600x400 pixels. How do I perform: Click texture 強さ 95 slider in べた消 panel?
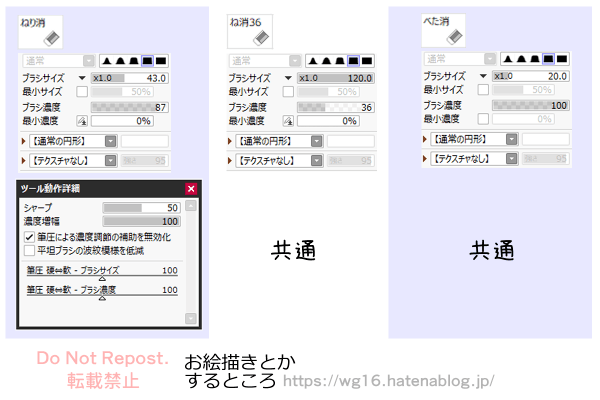(546, 158)
